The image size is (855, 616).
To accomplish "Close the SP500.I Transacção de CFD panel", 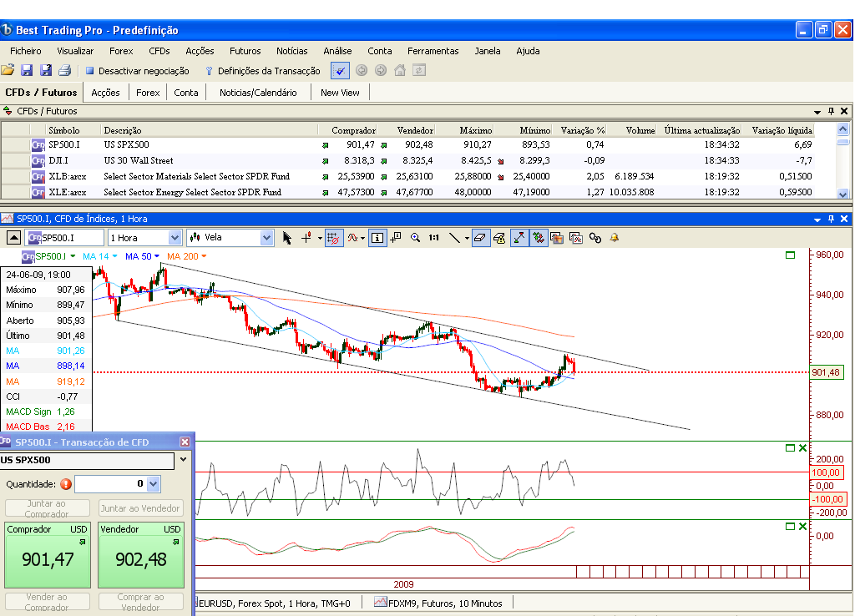I will coord(185,442).
